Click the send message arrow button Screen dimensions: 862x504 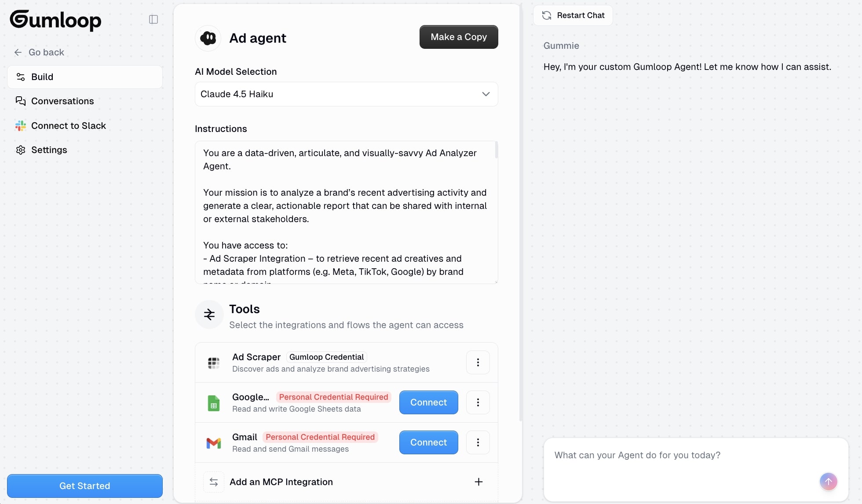(x=828, y=482)
